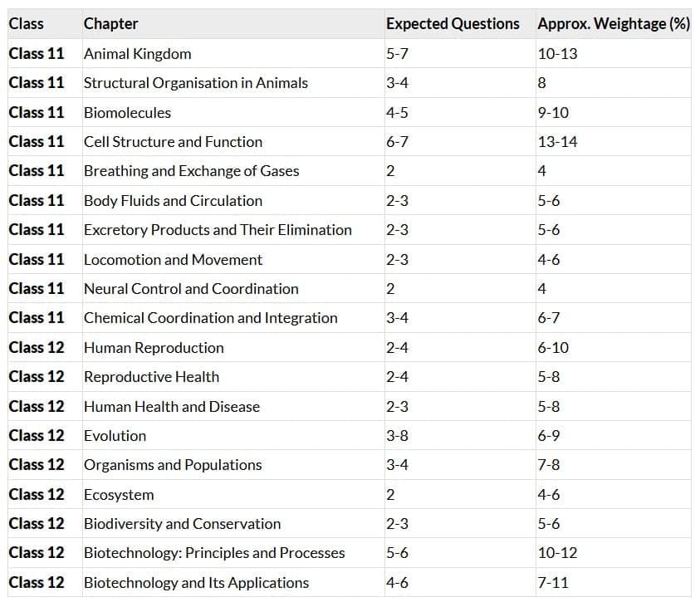This screenshot has width=700, height=602.
Task: Click the Chapter column header
Action: point(110,24)
